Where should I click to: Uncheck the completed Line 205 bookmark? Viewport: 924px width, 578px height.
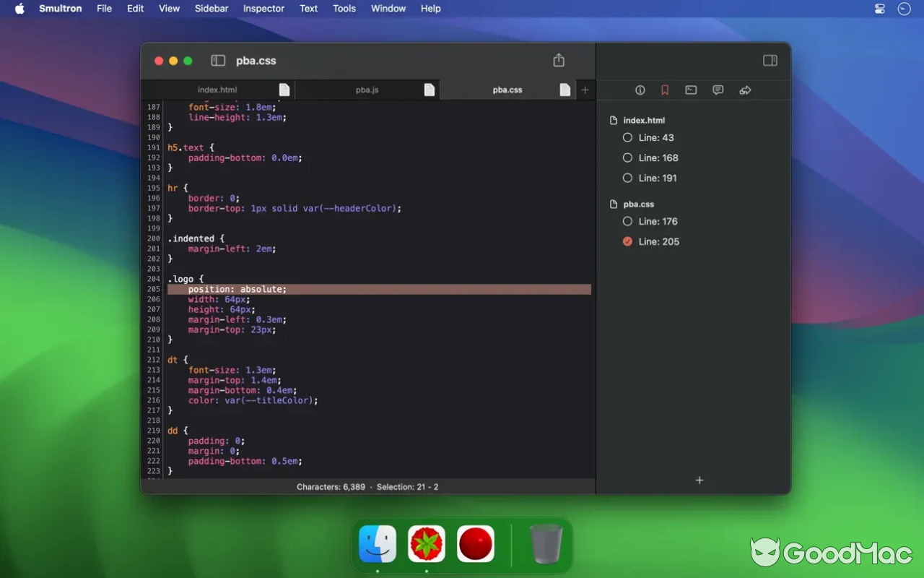coord(627,241)
